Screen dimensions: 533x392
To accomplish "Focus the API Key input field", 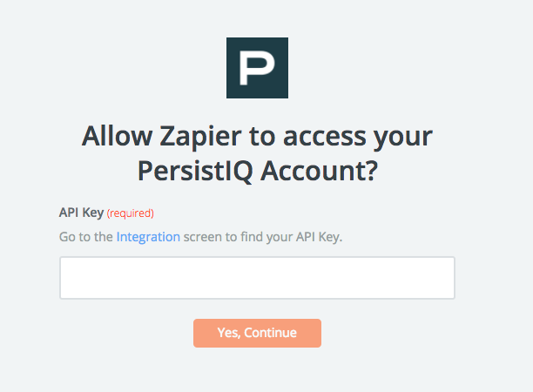I will point(257,278).
